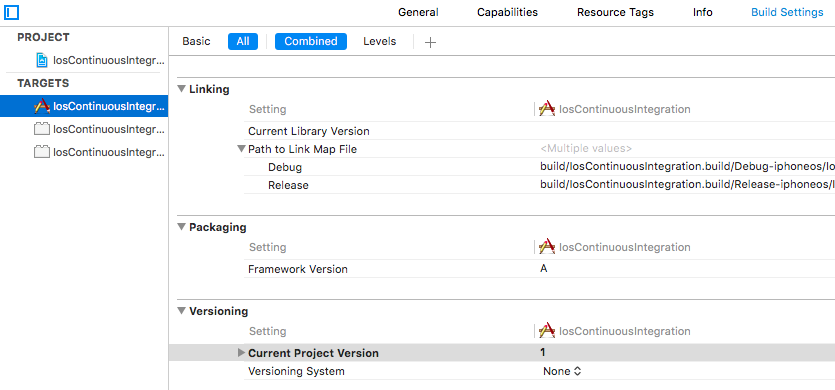
Task: Add a build setting with plus button
Action: (430, 42)
